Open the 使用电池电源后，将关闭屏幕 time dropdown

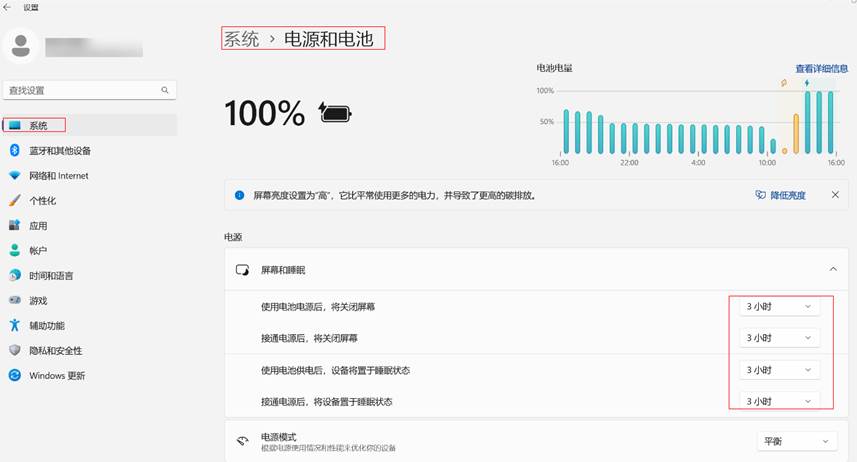779,307
